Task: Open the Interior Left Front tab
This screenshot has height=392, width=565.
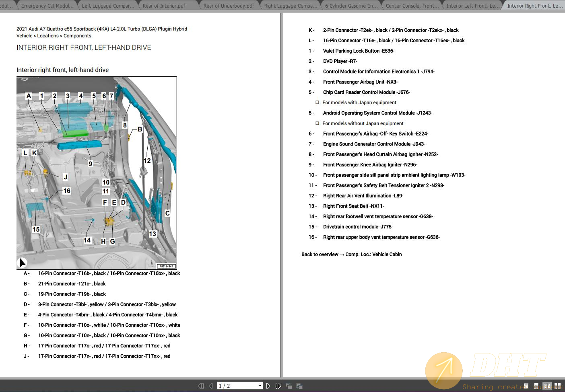Action: click(473, 6)
